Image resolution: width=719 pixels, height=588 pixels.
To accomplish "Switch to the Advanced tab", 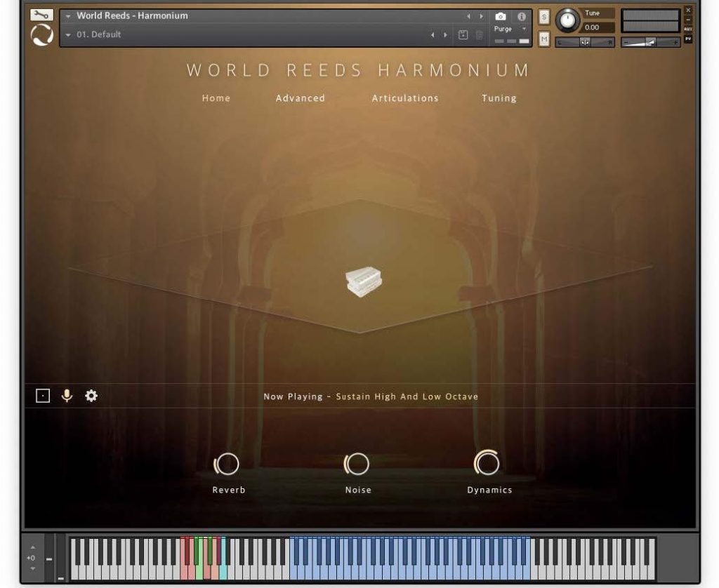I will tap(300, 98).
